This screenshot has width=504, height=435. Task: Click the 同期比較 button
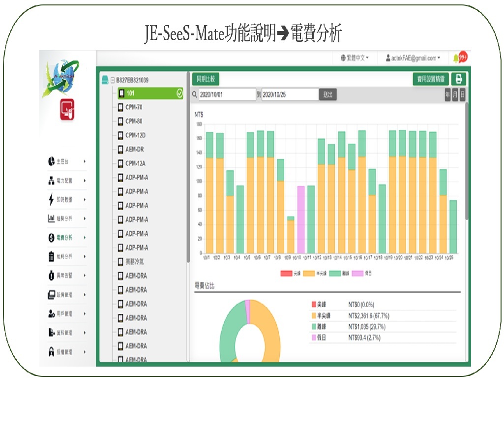206,79
